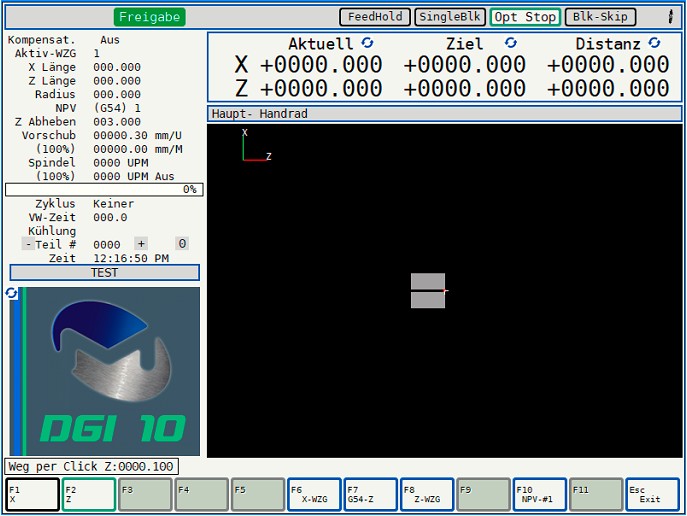This screenshot has width=687, height=516.
Task: Click the F8 Z-WZG softkey
Action: click(427, 495)
